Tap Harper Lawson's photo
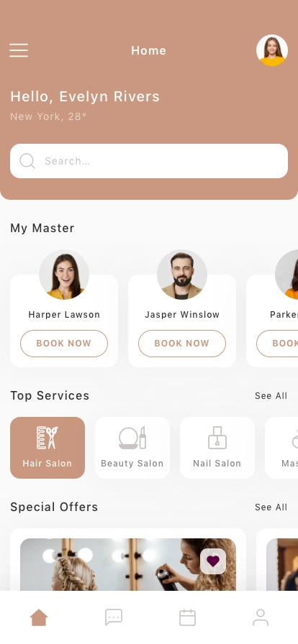The height and width of the screenshot is (644, 298). [x=64, y=275]
